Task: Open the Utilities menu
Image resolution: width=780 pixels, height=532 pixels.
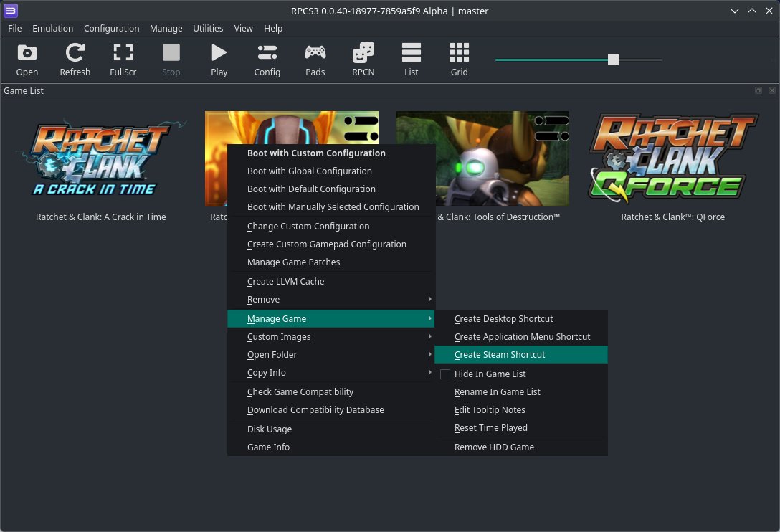Action: tap(208, 28)
